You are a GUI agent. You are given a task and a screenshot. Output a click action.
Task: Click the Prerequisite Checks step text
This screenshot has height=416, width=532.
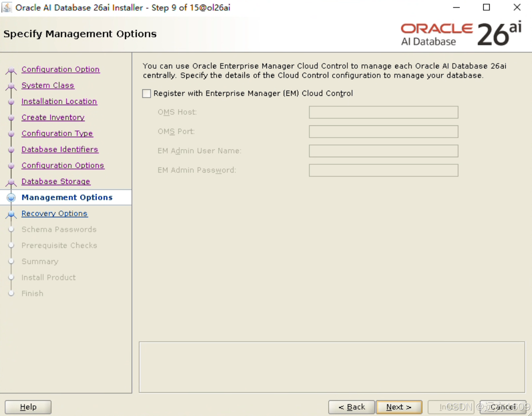point(59,246)
